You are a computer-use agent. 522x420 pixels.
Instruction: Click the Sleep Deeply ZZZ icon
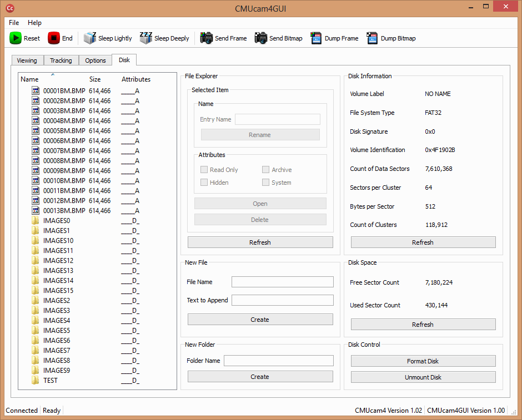click(x=146, y=38)
